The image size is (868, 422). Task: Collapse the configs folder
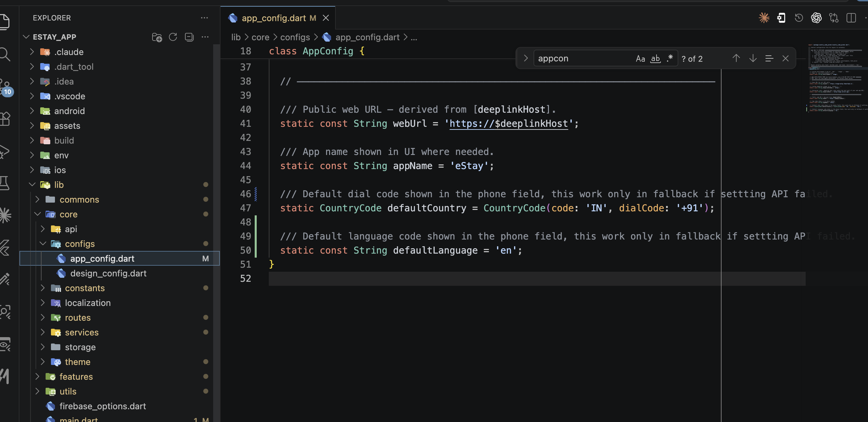(43, 244)
